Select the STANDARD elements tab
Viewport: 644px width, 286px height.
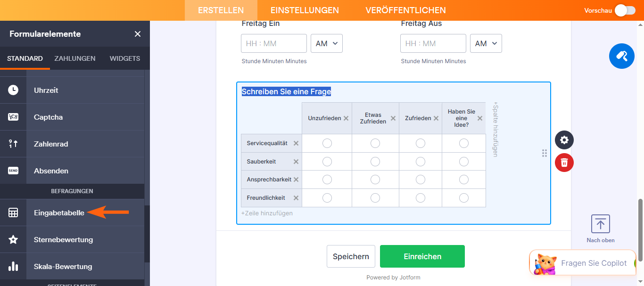pyautogui.click(x=25, y=58)
